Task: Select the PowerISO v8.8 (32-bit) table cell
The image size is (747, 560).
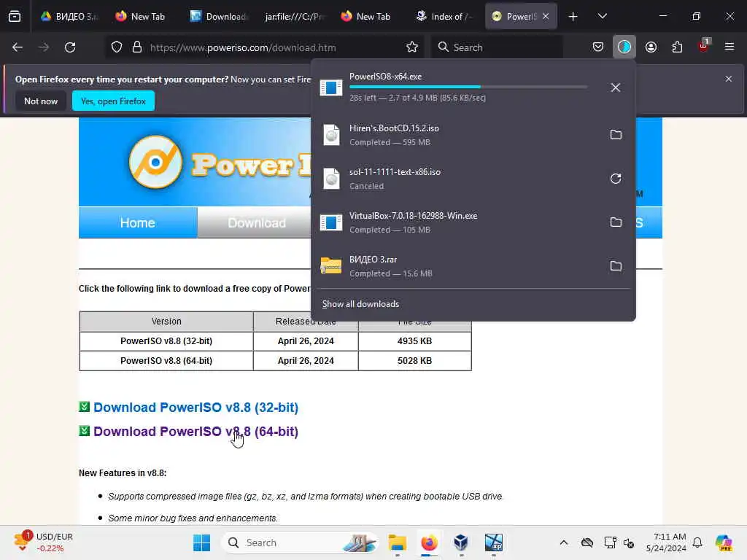Action: click(166, 341)
